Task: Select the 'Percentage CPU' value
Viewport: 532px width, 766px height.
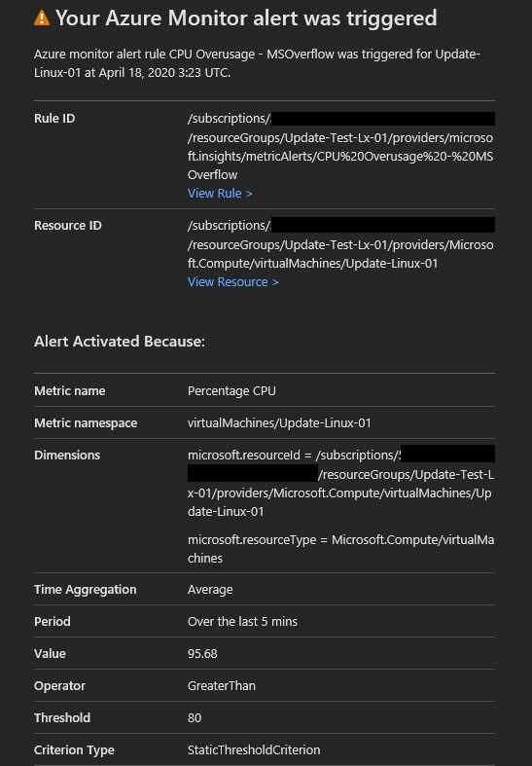Action: [x=231, y=391]
